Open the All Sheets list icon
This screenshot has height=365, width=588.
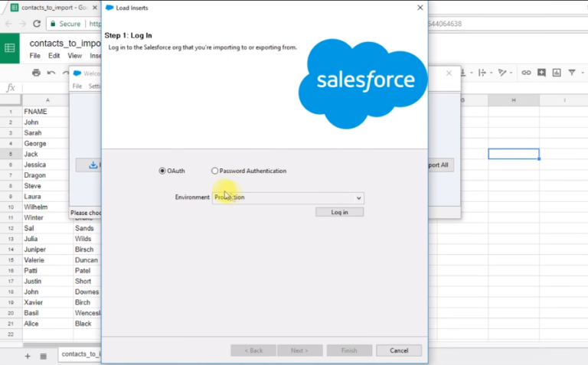[x=44, y=356]
